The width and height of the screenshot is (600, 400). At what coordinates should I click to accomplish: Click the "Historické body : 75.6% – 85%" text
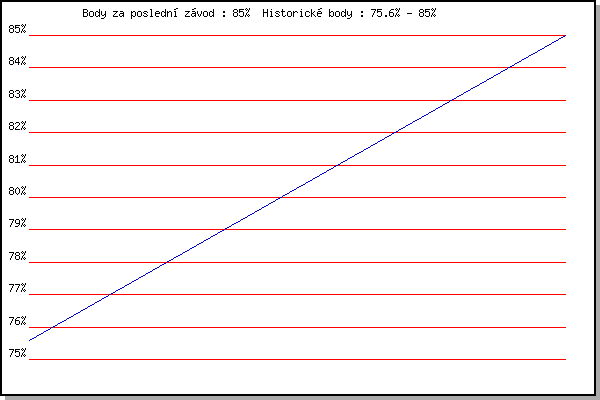[356, 14]
